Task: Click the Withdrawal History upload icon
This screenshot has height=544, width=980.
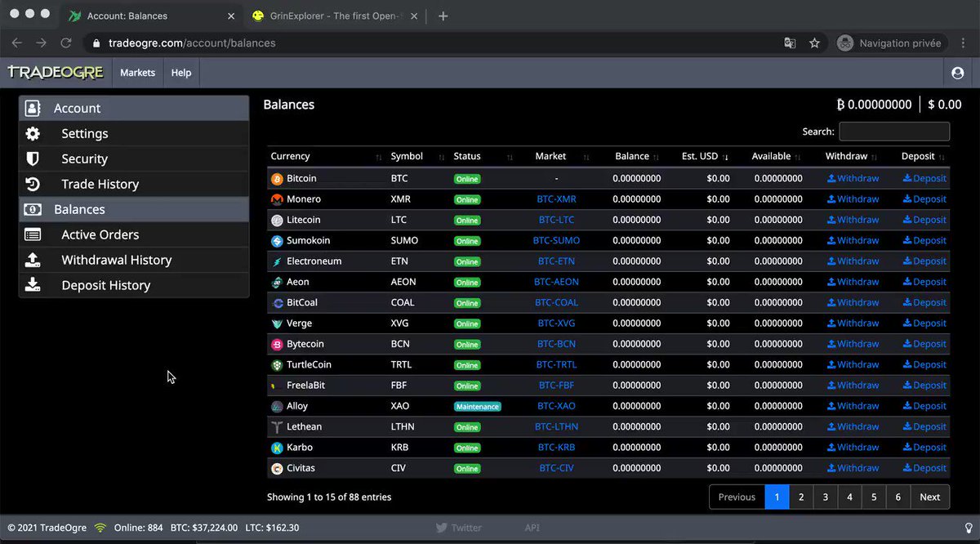Action: click(33, 260)
